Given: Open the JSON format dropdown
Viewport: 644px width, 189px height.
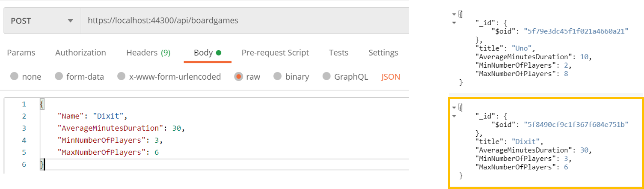Looking at the screenshot, I should pyautogui.click(x=390, y=77).
